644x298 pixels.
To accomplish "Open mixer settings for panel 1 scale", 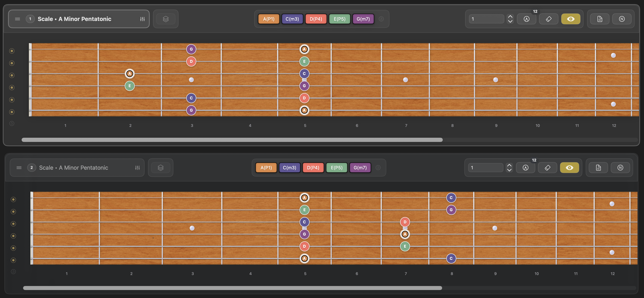I will (x=142, y=19).
